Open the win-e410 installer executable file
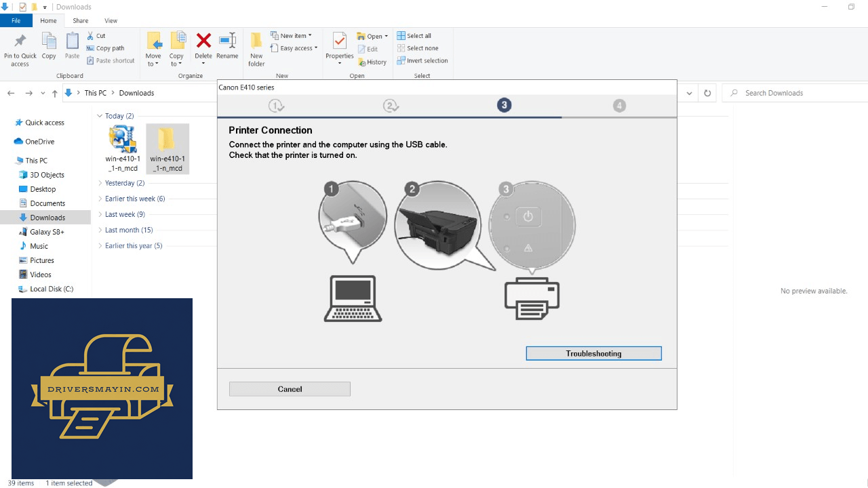The image size is (868, 488). tap(123, 149)
